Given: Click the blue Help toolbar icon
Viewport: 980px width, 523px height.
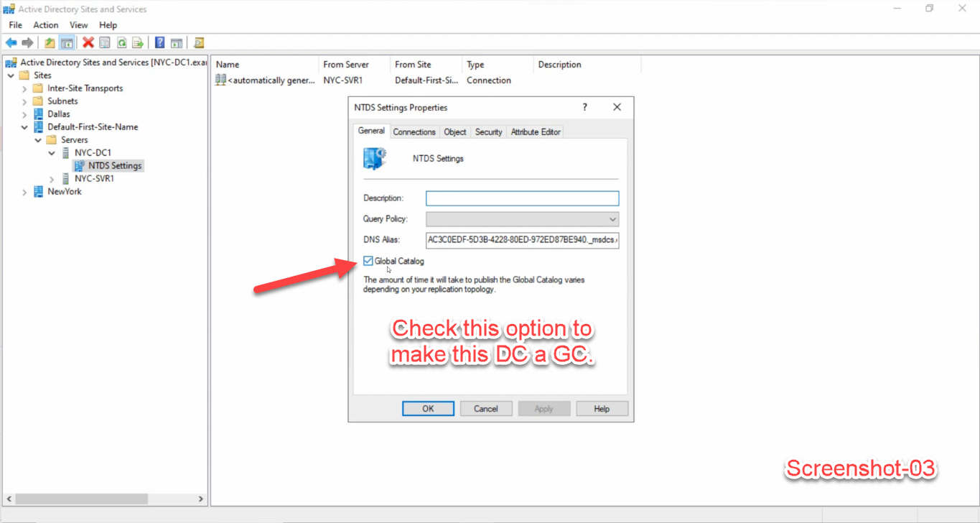Looking at the screenshot, I should [x=159, y=43].
